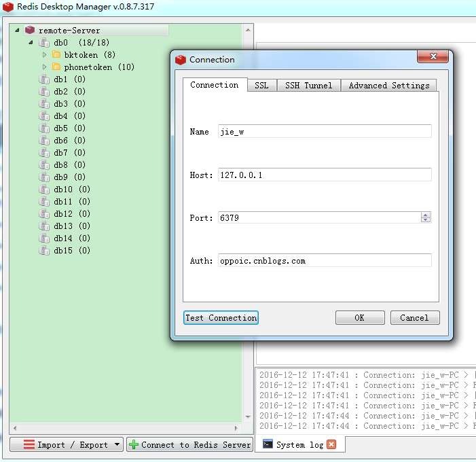Click the db5 database icon
Image resolution: width=476 pixels, height=462 pixels.
pos(44,128)
